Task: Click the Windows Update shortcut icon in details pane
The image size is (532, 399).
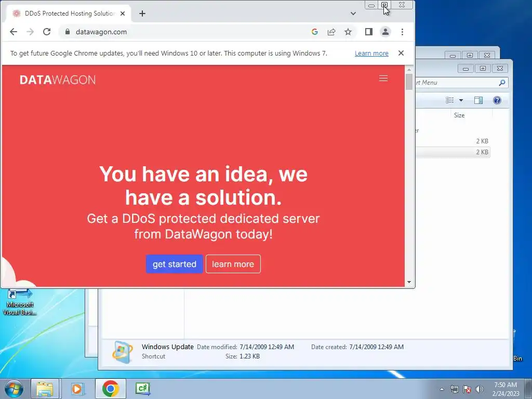Action: click(123, 352)
